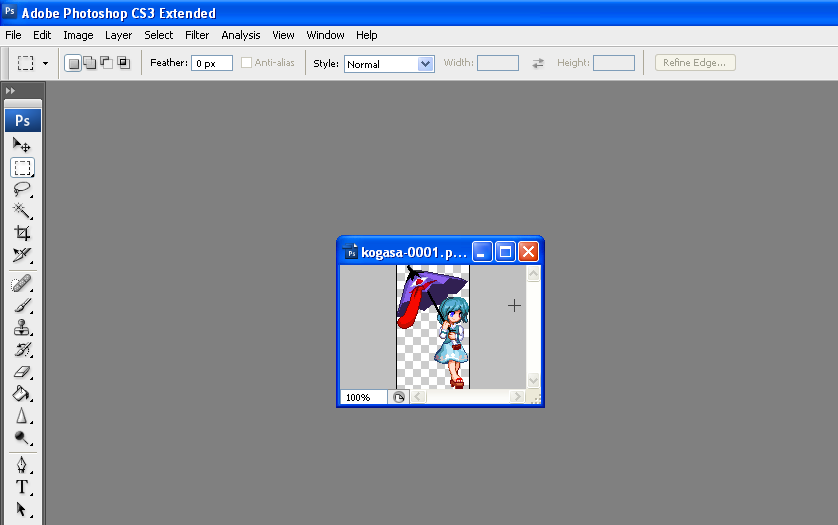Select the Magic Wand tool
The width and height of the screenshot is (838, 525).
[x=22, y=211]
